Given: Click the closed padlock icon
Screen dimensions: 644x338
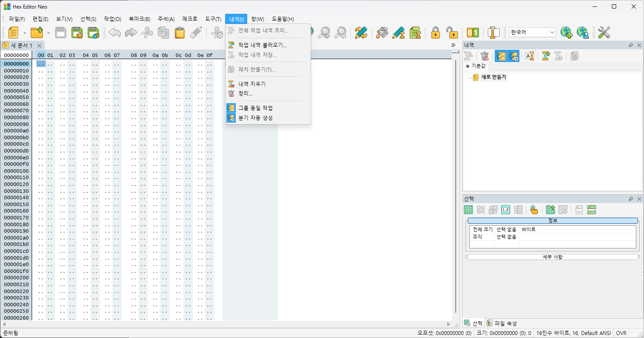Looking at the screenshot, I should click(436, 33).
